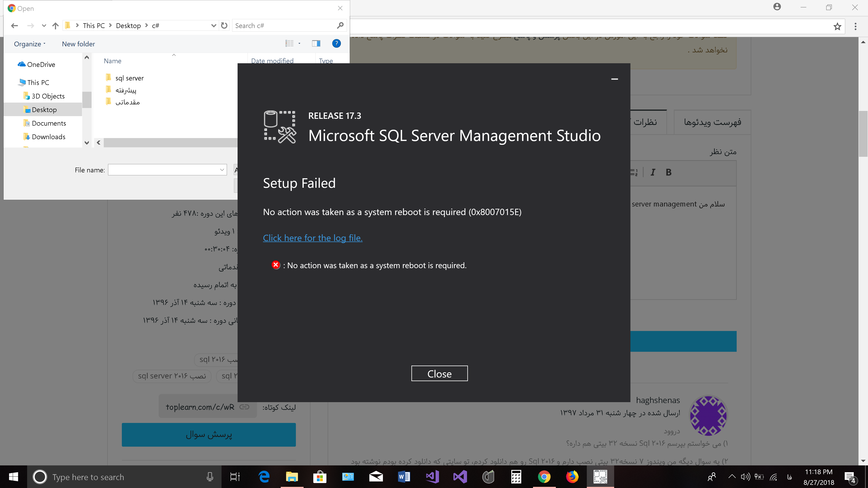Open recent locations dropdown in Open dialog
Image resolution: width=868 pixels, height=488 pixels.
44,26
